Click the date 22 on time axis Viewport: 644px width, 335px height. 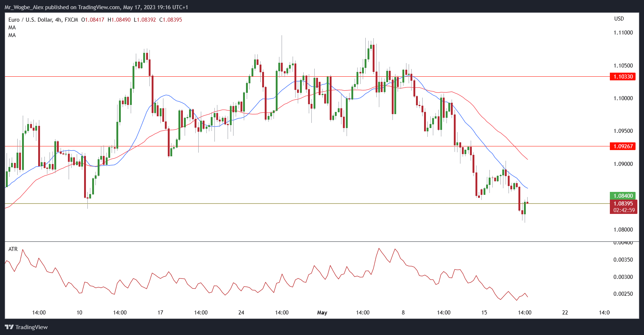(565, 313)
